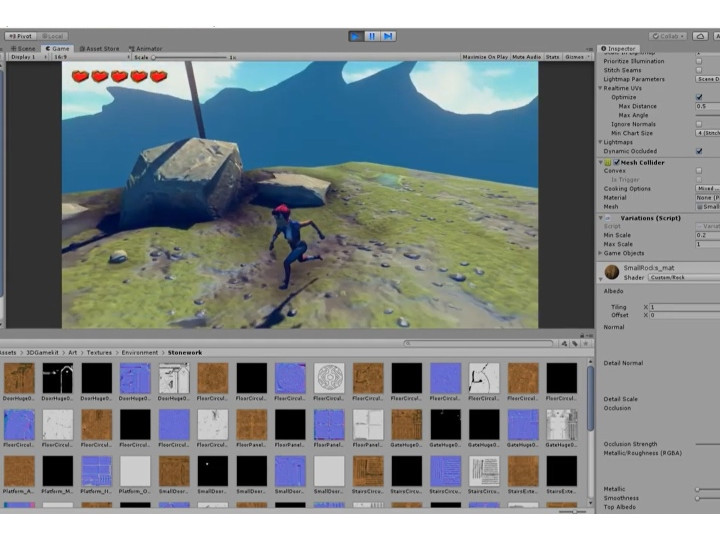Screen dimensions: 720x540
Task: Click the Mesh Collider component icon
Action: (x=608, y=163)
